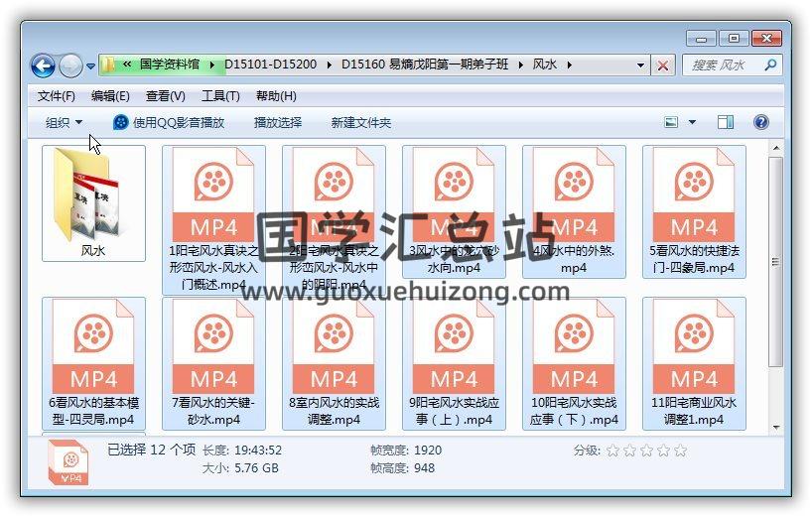
Task: Select 1阳宅风水真诀之形峦风水-风水入门概述.mp4 file
Action: point(213,220)
